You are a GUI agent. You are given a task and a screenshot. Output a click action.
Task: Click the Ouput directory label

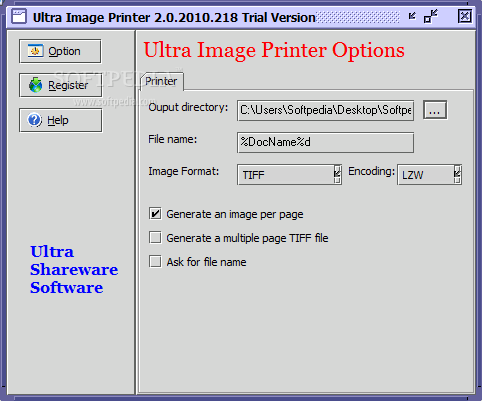point(188,107)
